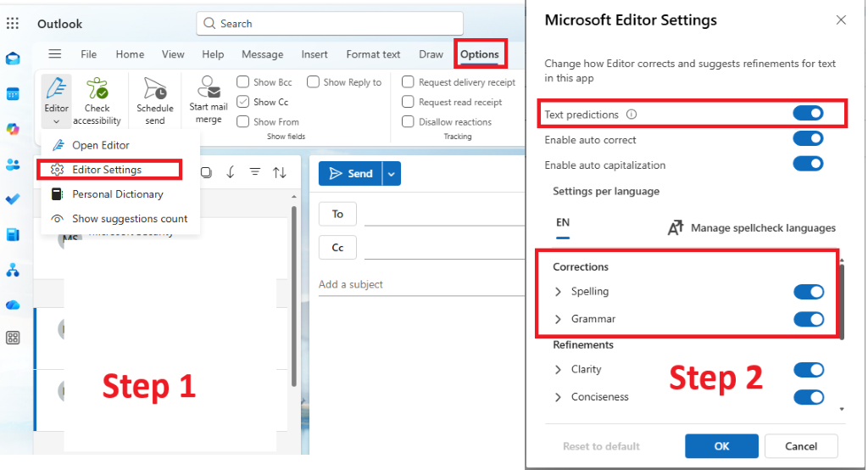
Task: Expand the Spelling options chevron
Action: click(558, 292)
